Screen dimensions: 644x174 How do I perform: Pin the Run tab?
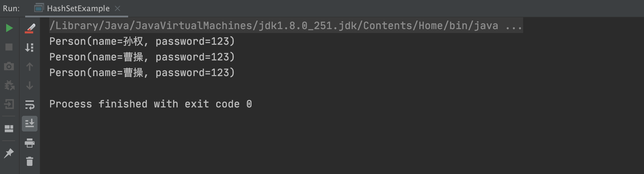click(x=9, y=153)
